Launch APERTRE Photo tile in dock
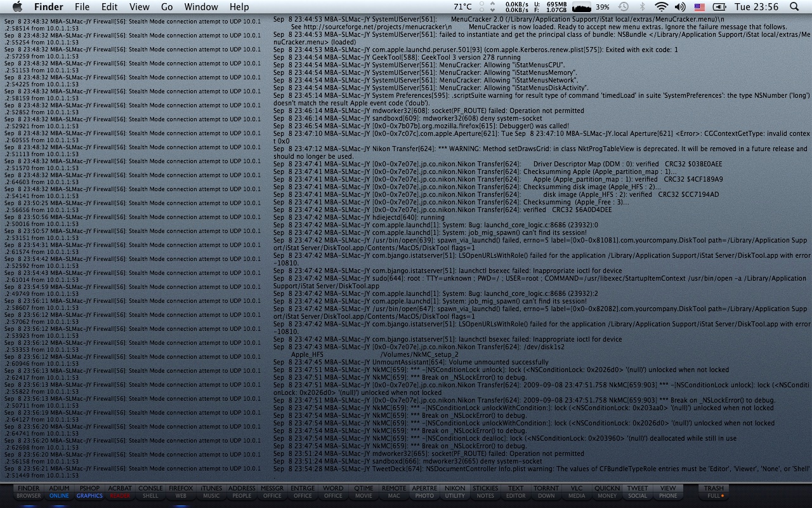 (x=424, y=492)
